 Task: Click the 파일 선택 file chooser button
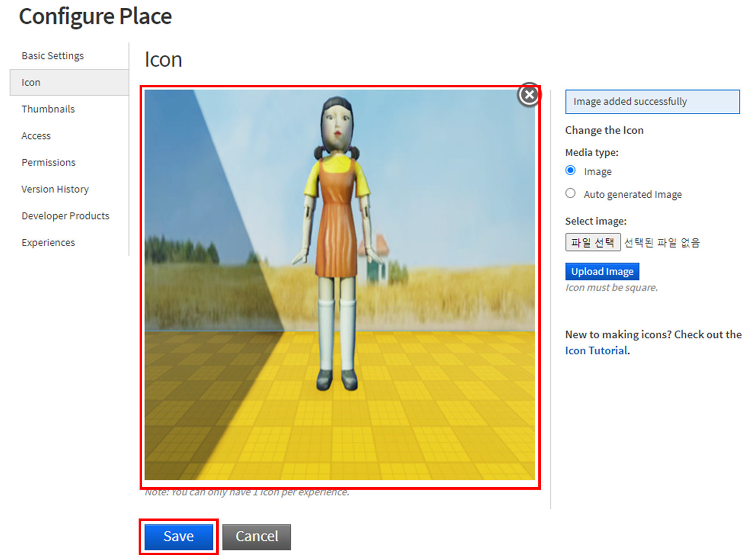click(x=593, y=242)
